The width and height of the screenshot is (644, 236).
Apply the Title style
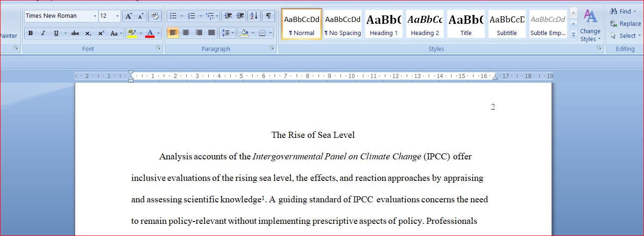coord(466,24)
